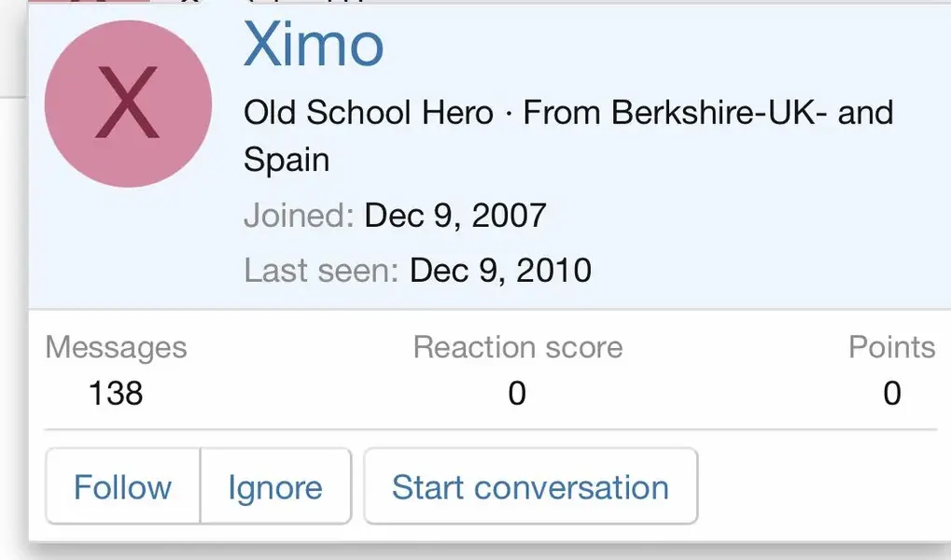
Task: Click the Last seen date Dec 9, 2010
Action: [x=500, y=270]
